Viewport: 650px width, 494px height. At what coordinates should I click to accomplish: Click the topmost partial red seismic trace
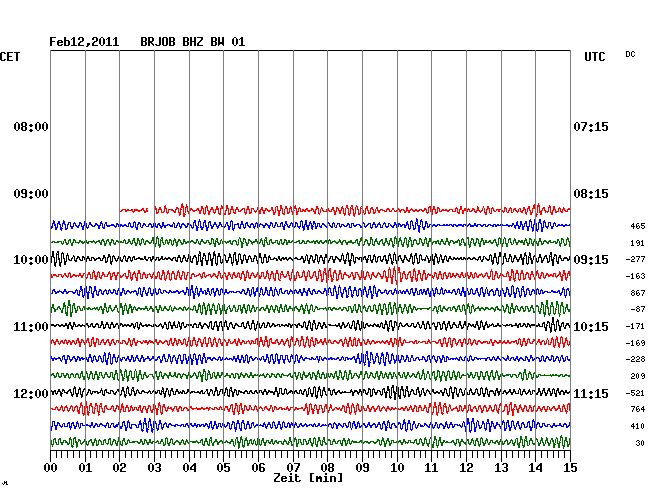[345, 210]
